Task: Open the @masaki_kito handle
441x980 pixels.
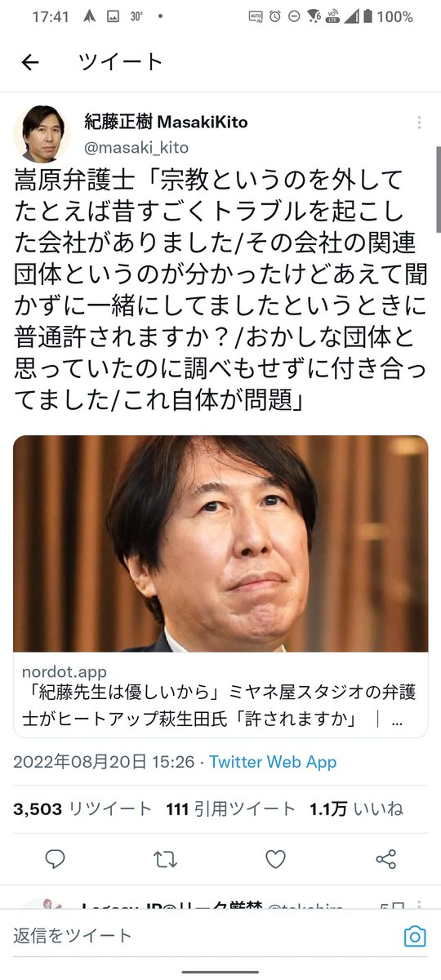Action: click(136, 147)
